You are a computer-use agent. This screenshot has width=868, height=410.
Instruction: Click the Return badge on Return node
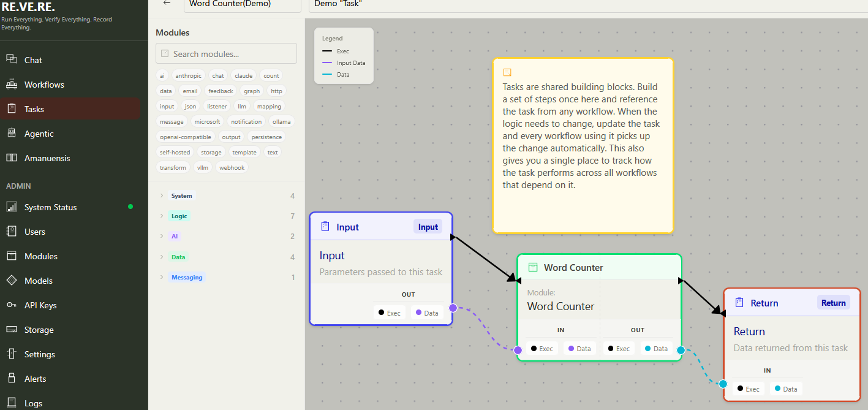834,303
